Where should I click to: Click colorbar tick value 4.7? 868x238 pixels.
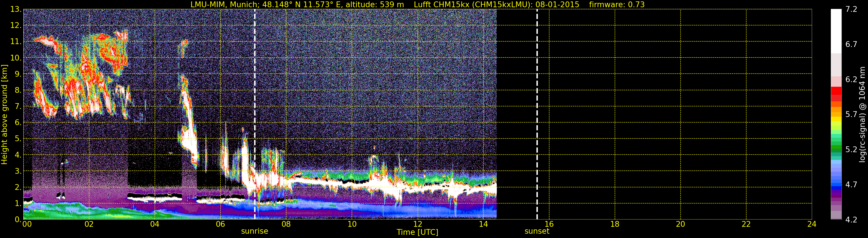click(x=851, y=185)
